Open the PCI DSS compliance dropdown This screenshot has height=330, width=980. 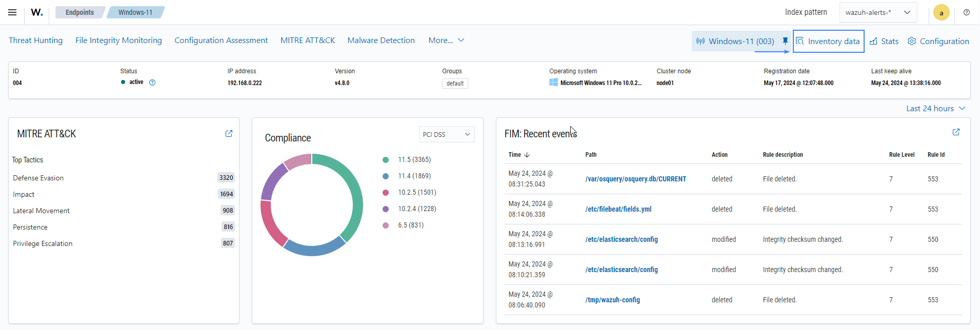coord(447,134)
